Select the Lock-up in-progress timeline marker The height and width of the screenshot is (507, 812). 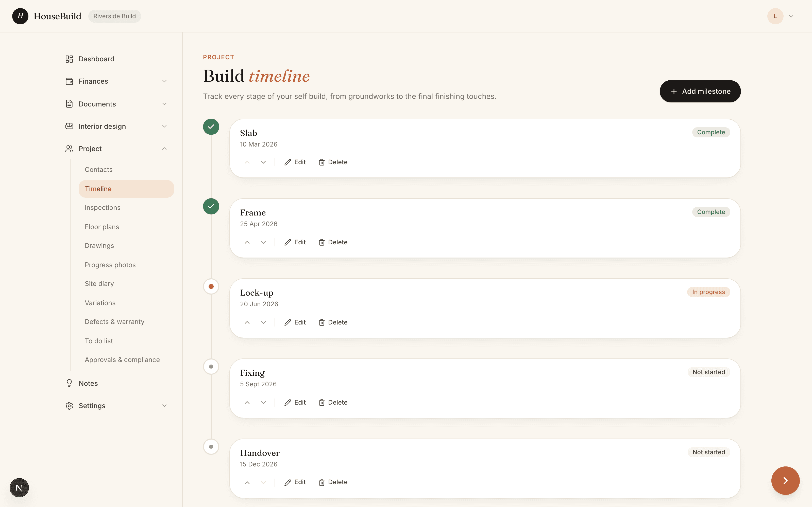coord(211,286)
